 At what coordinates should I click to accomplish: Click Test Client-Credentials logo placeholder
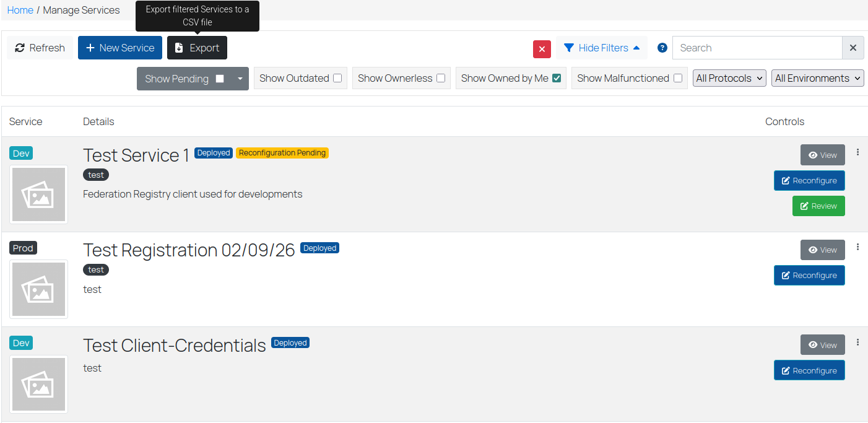tap(38, 384)
